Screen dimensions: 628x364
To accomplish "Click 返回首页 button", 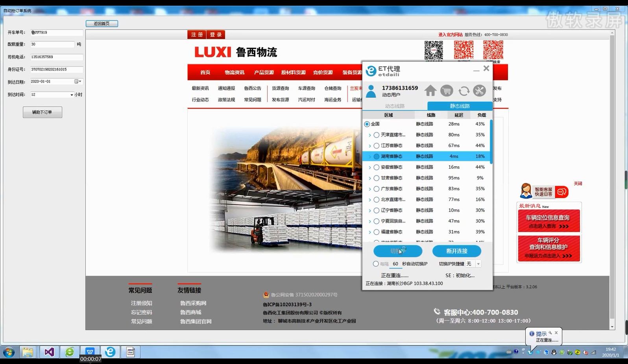I will 102,24.
